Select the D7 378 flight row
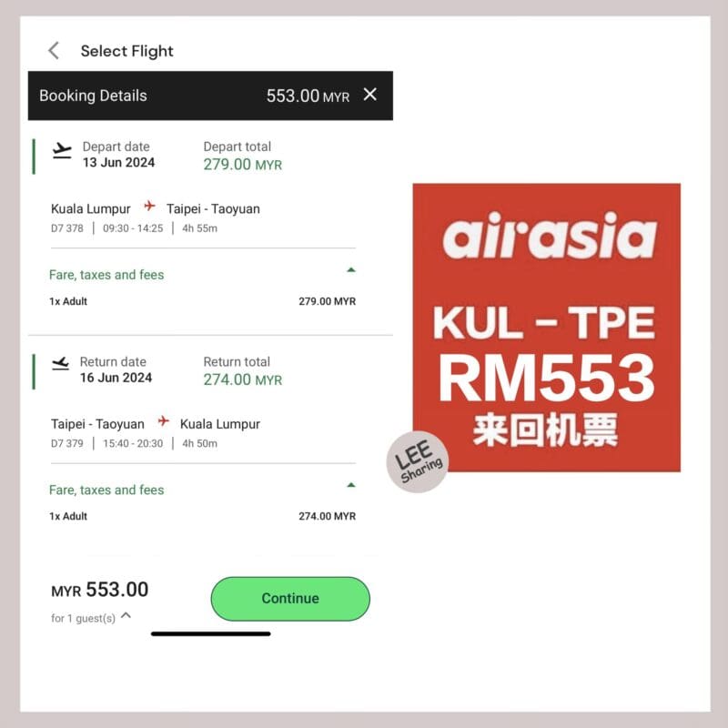728x728 pixels. 134,228
